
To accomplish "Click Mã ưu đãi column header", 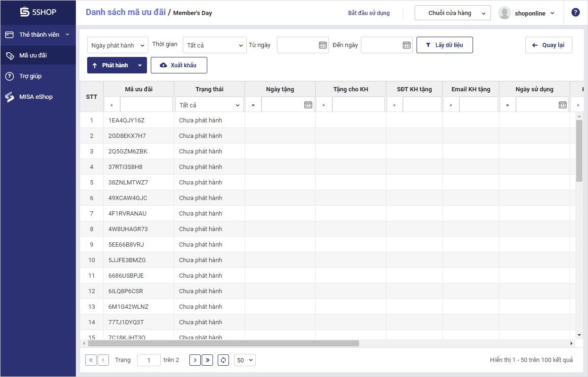I will coord(139,89).
